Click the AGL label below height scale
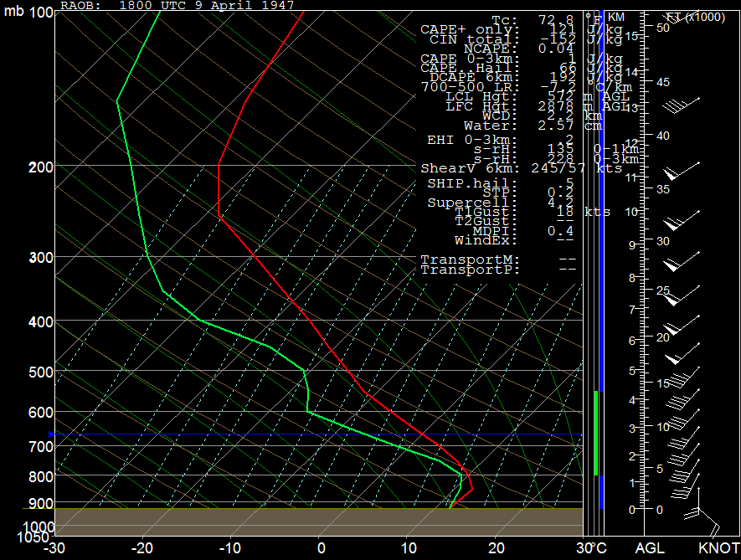 coord(650,548)
